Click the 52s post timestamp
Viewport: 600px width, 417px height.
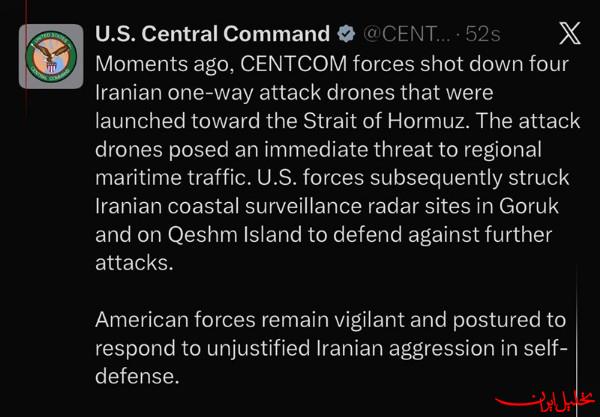pos(483,35)
